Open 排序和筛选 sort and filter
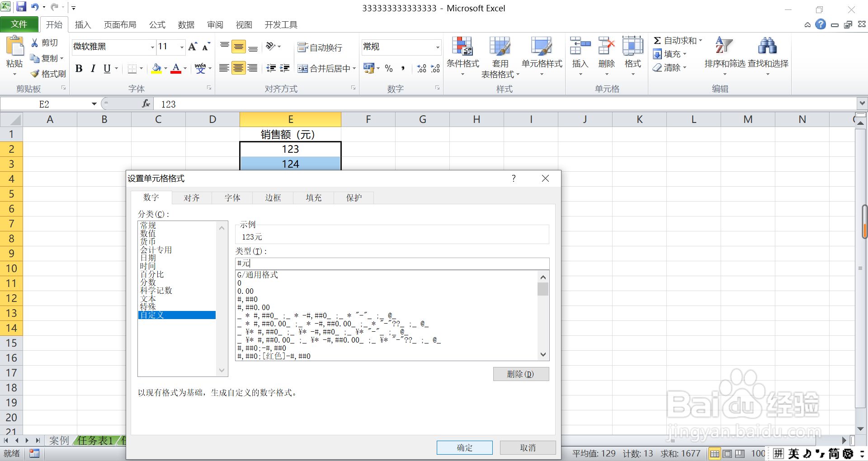868x461 pixels. click(x=725, y=56)
